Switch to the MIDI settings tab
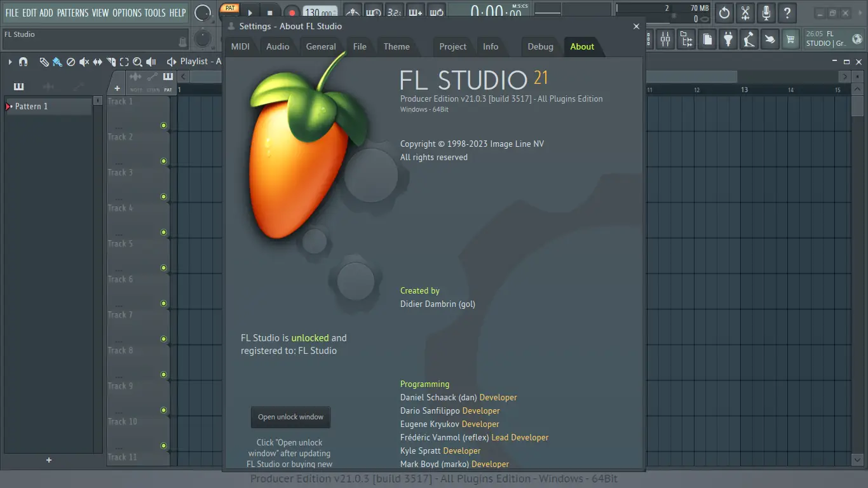Viewport: 868px width, 488px height. tap(241, 46)
